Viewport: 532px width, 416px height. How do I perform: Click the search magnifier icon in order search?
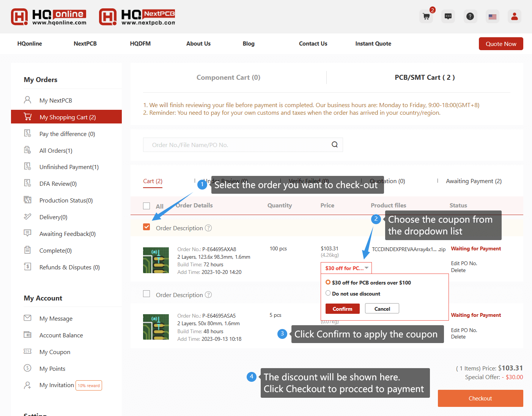[335, 145]
